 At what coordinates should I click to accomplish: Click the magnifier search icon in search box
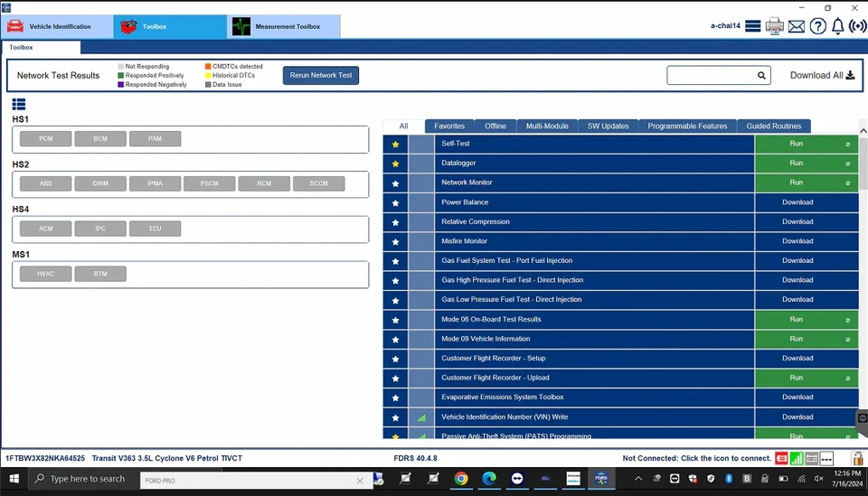[761, 75]
